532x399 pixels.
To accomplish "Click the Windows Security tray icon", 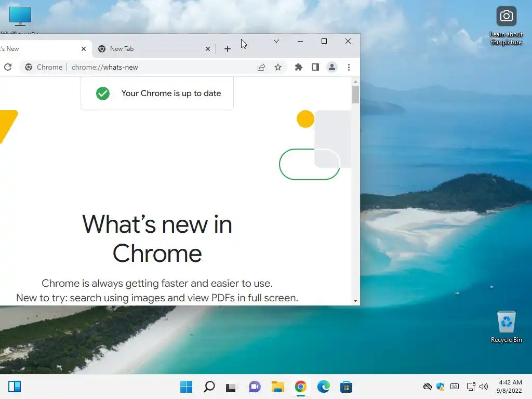I will [x=441, y=387].
